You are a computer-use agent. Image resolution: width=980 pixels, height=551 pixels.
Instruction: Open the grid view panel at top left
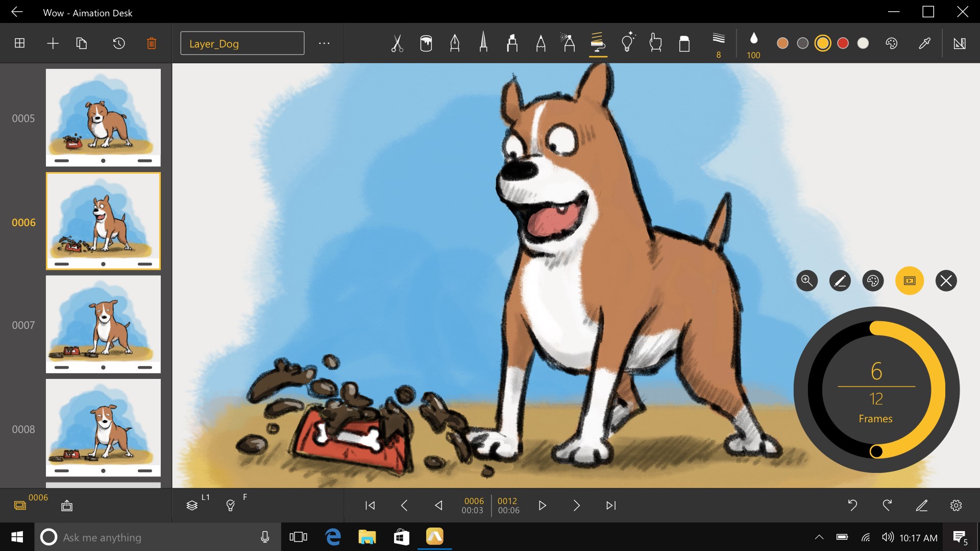[x=19, y=43]
